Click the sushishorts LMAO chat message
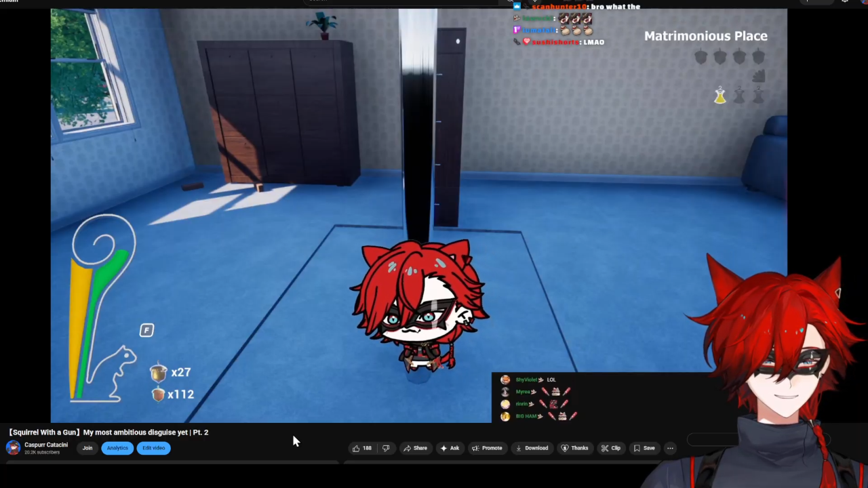 coord(558,42)
